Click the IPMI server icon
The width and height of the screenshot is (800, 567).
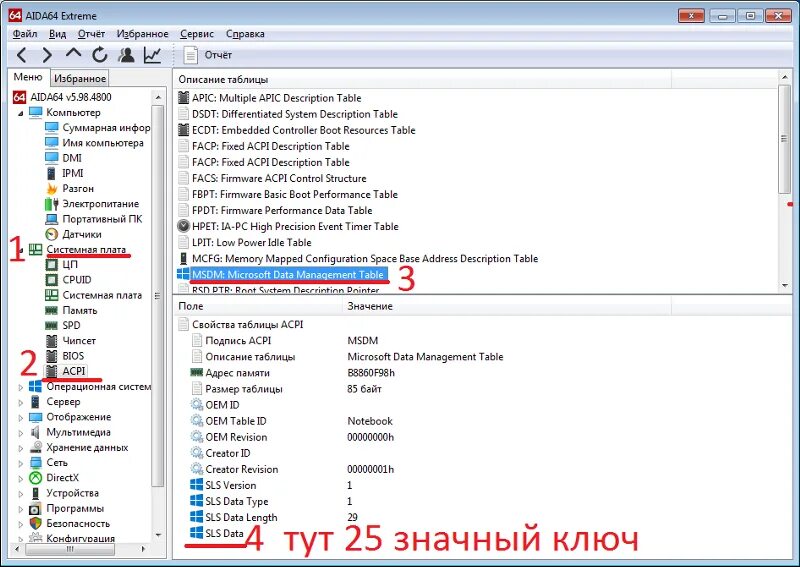(x=52, y=174)
